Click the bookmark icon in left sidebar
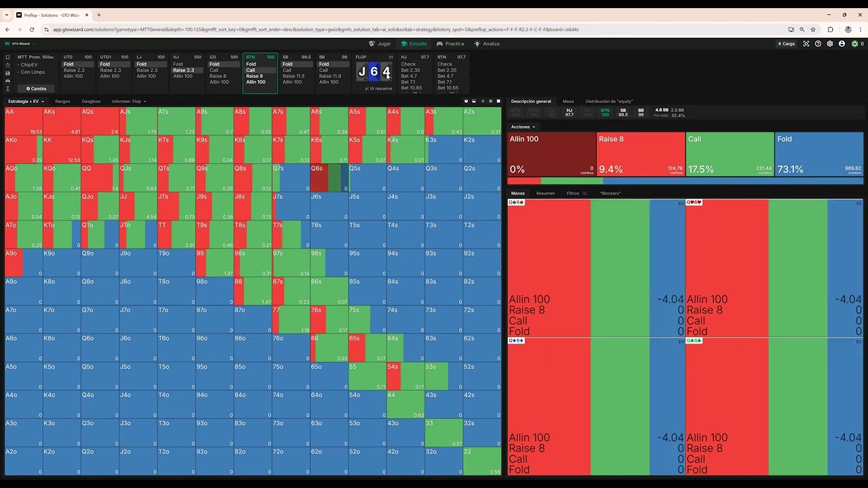The height and width of the screenshot is (488, 868). point(7,58)
